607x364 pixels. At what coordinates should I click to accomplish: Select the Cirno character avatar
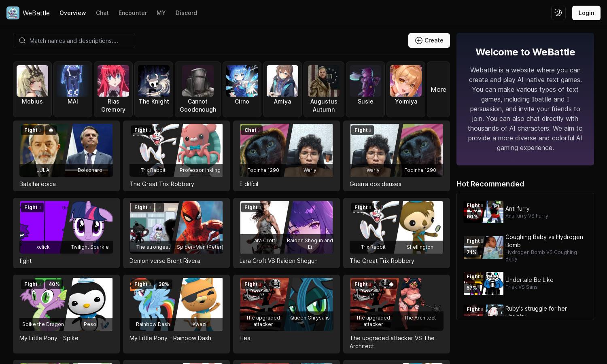coord(242,81)
